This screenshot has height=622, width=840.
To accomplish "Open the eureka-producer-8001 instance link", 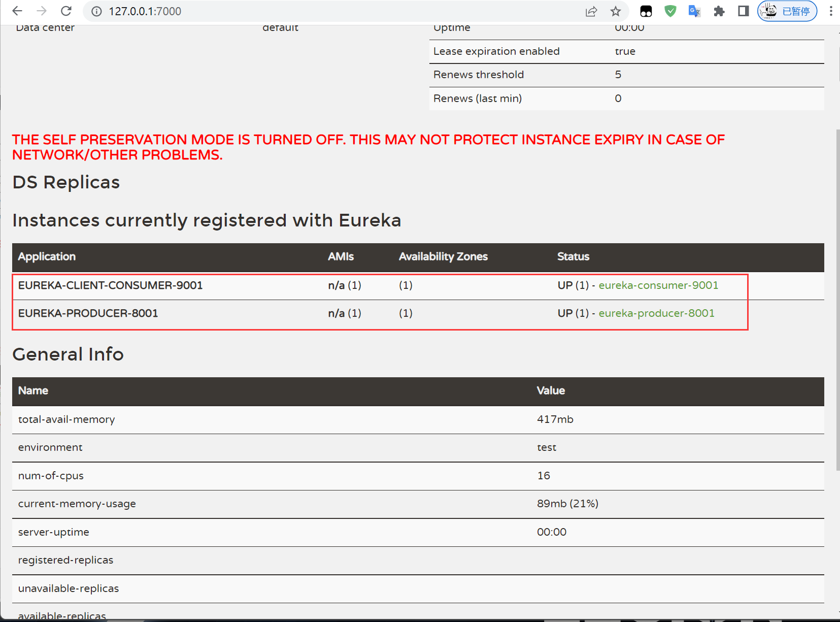I will 656,313.
